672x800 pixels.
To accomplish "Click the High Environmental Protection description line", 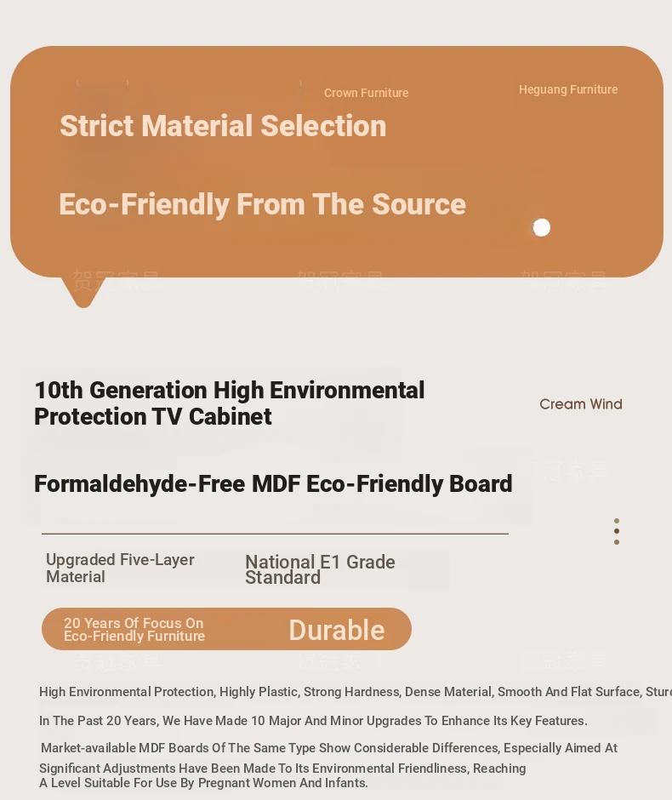I will coord(356,692).
